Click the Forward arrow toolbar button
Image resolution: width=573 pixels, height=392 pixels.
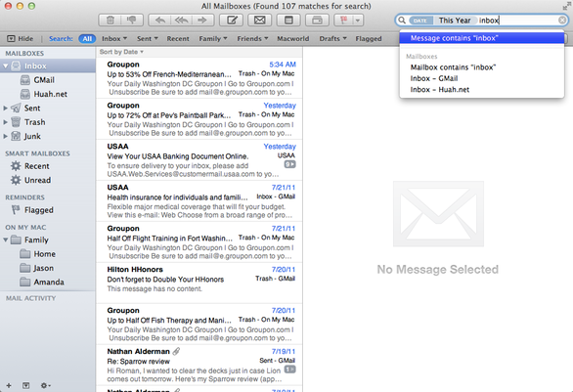click(202, 21)
